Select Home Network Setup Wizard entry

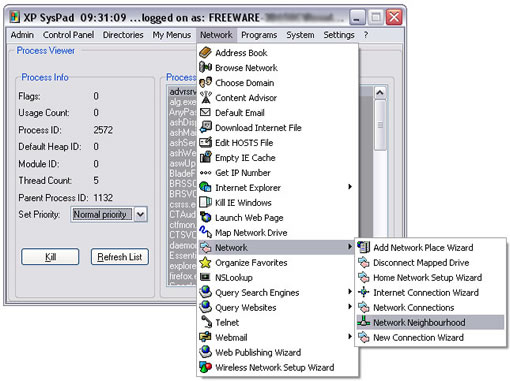430,277
